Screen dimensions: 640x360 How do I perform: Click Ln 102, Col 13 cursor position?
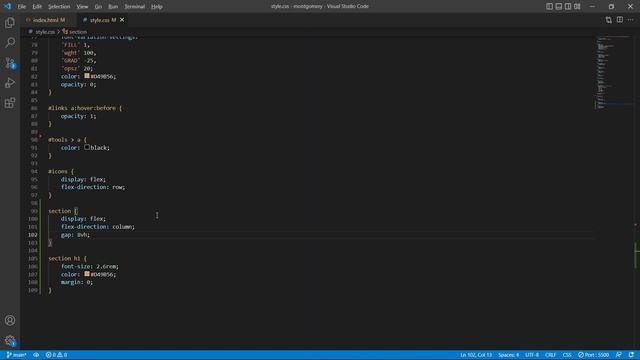pyautogui.click(x=476, y=355)
